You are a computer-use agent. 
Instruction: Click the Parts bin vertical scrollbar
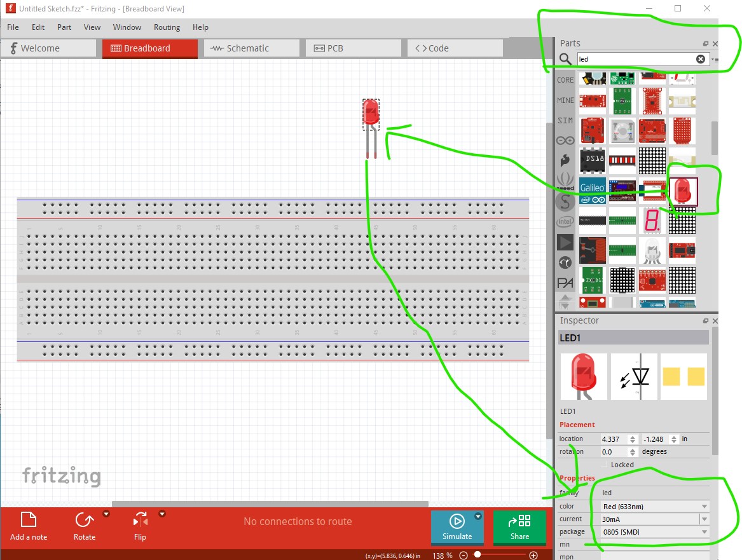point(715,138)
